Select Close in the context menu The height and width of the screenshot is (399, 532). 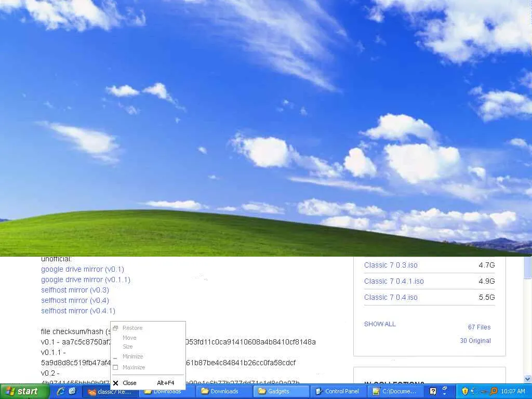pyautogui.click(x=148, y=383)
